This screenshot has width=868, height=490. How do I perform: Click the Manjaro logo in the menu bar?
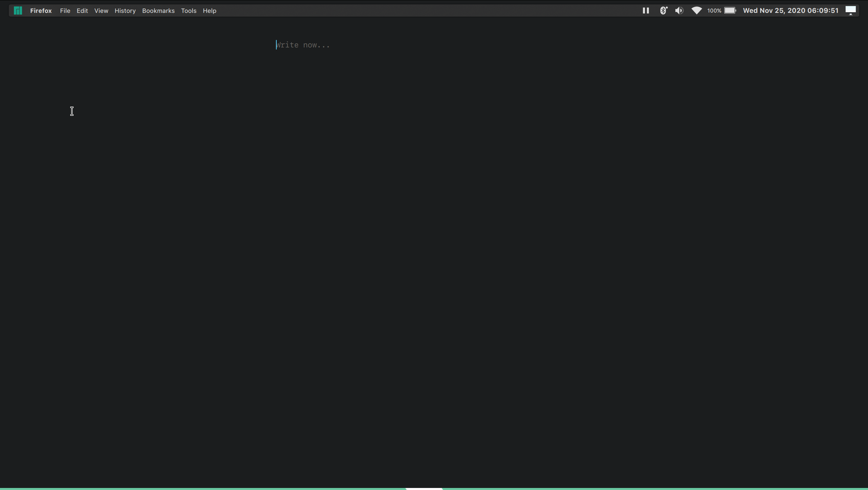17,10
